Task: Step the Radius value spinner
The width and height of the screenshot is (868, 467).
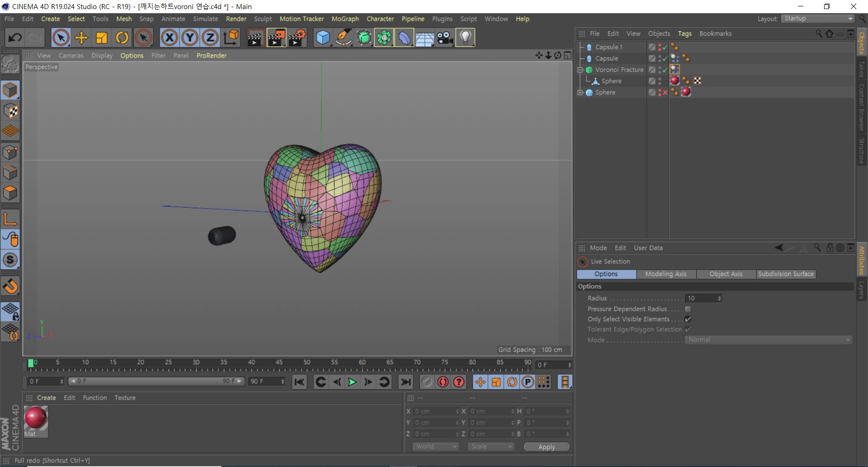Action: (x=719, y=298)
